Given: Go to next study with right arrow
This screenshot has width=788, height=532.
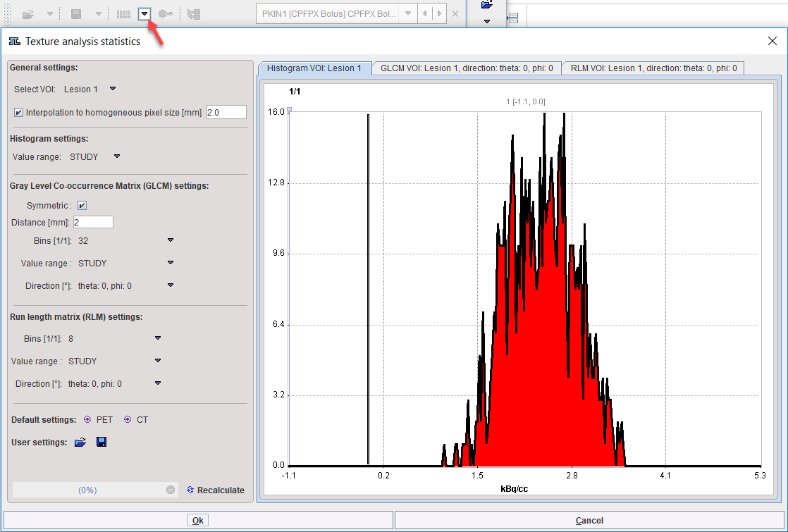Looking at the screenshot, I should pos(439,13).
